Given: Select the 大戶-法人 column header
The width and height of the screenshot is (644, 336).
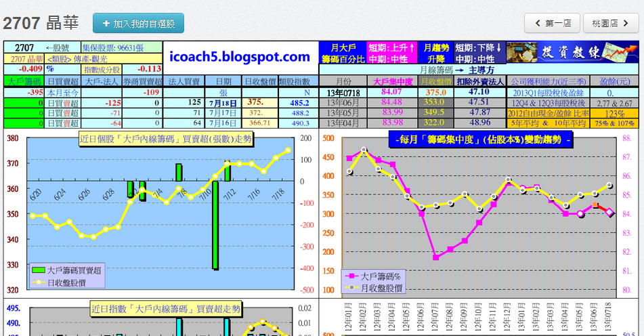Looking at the screenshot, I should tap(102, 81).
